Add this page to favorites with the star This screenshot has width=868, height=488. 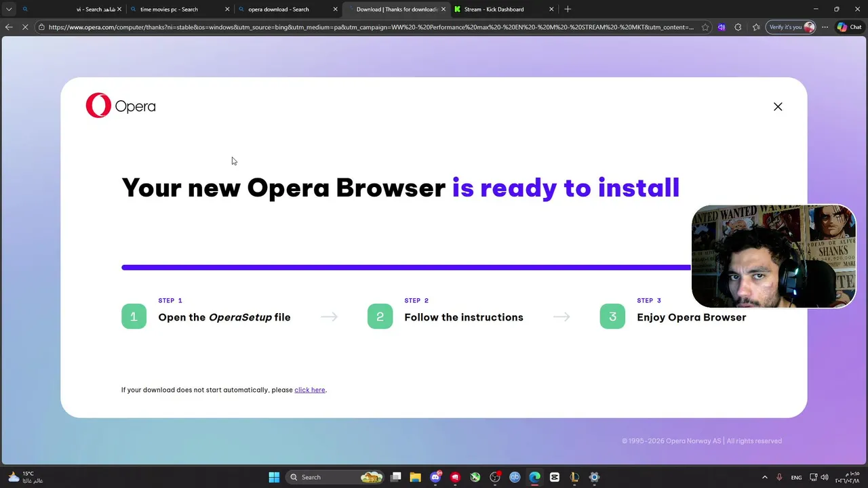coord(705,27)
